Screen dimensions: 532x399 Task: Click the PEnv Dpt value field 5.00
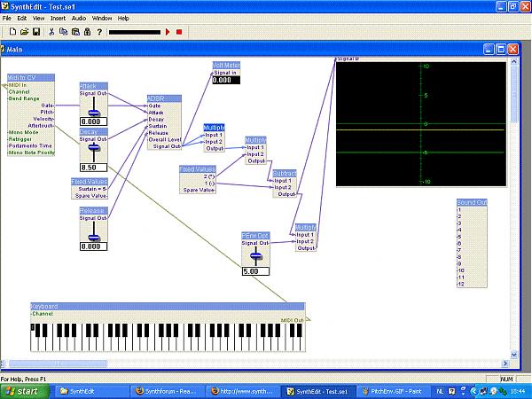[x=256, y=271]
